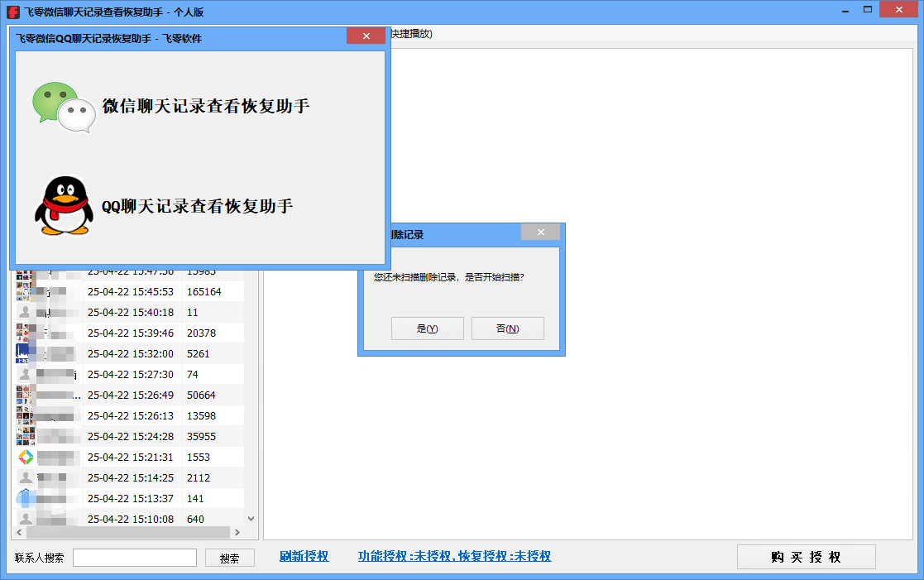This screenshot has width=924, height=580.
Task: Select avatar of contact at 15:27:30
Action: pos(24,374)
